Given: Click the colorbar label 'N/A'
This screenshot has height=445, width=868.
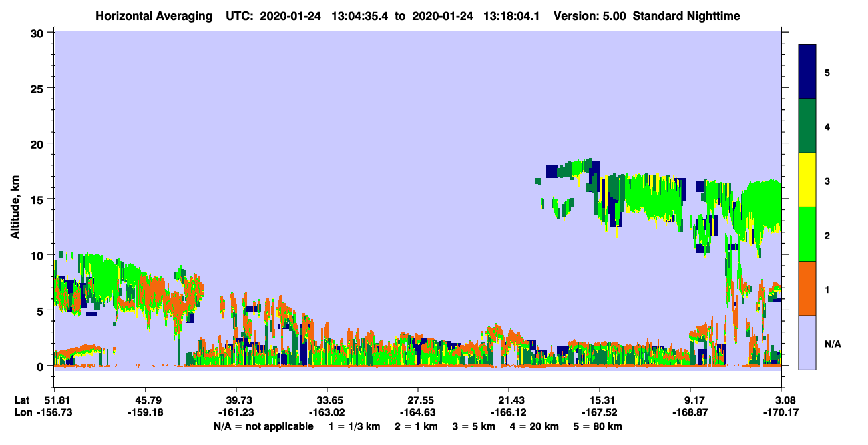Looking at the screenshot, I should click(x=833, y=344).
